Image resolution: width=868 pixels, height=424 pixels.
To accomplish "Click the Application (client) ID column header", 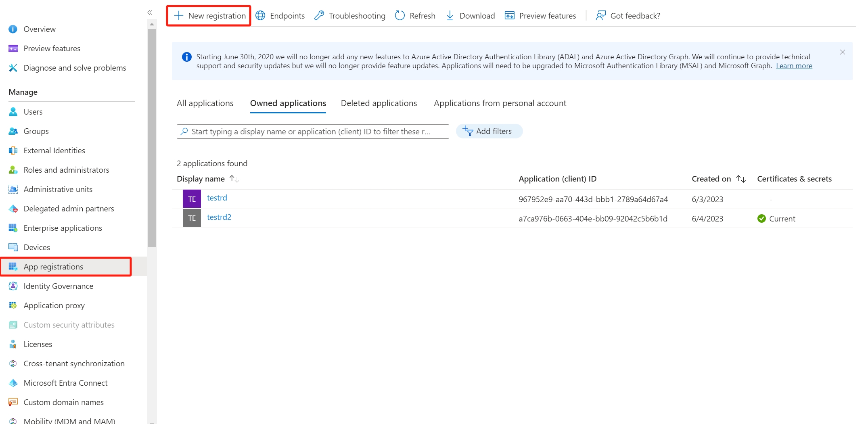I will coord(557,179).
